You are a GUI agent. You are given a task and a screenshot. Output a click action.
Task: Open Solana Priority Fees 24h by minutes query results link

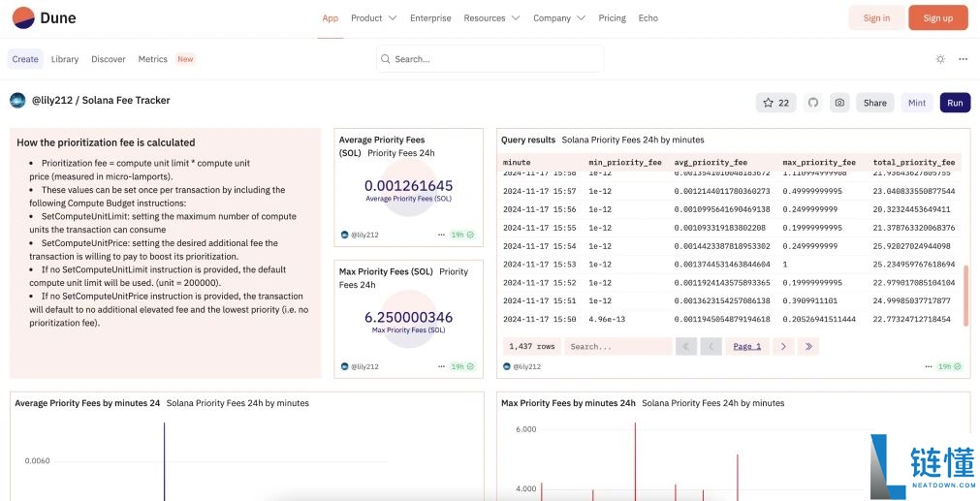[x=633, y=140]
